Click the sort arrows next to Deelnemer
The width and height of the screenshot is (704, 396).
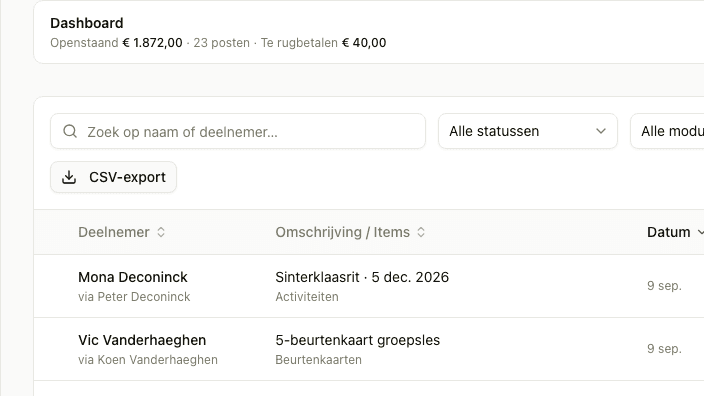point(161,232)
